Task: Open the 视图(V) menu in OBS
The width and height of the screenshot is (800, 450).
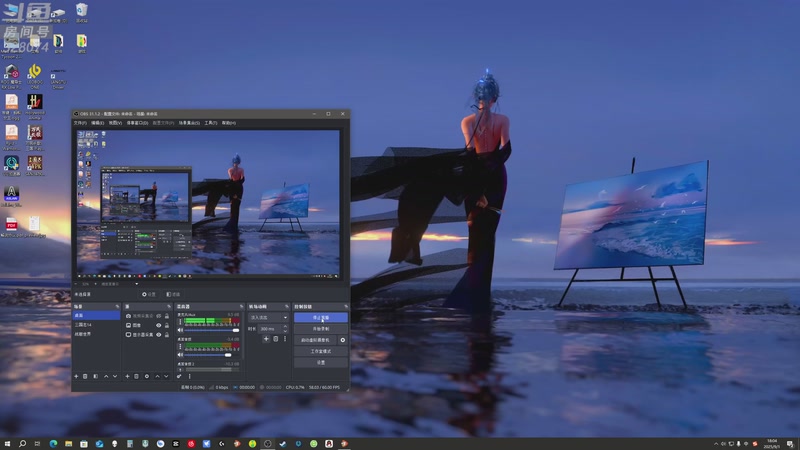Action: pos(115,123)
